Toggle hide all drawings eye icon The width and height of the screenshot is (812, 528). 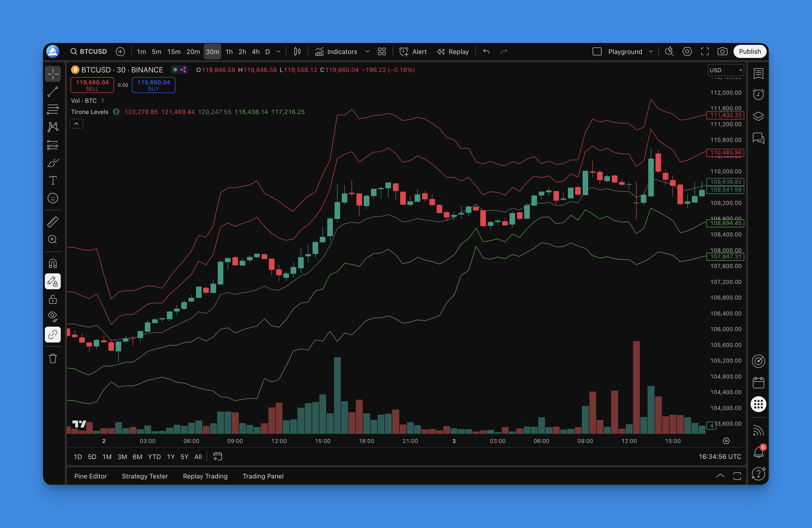[x=53, y=317]
